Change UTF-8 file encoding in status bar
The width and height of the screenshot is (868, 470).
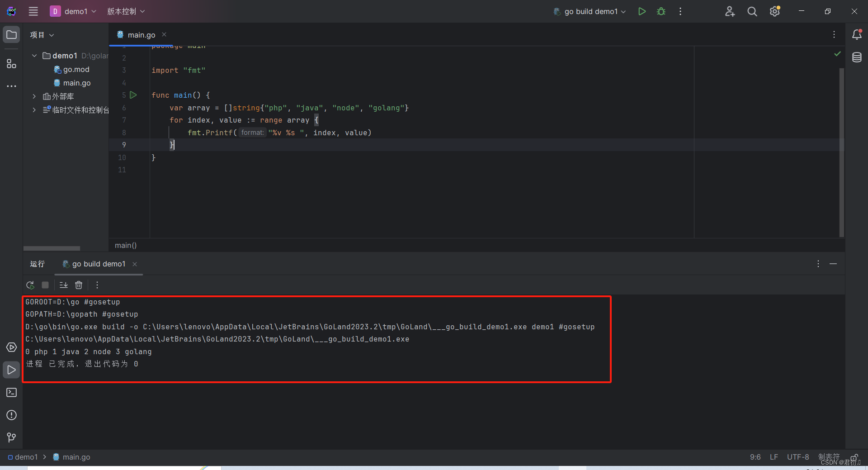(x=798, y=457)
